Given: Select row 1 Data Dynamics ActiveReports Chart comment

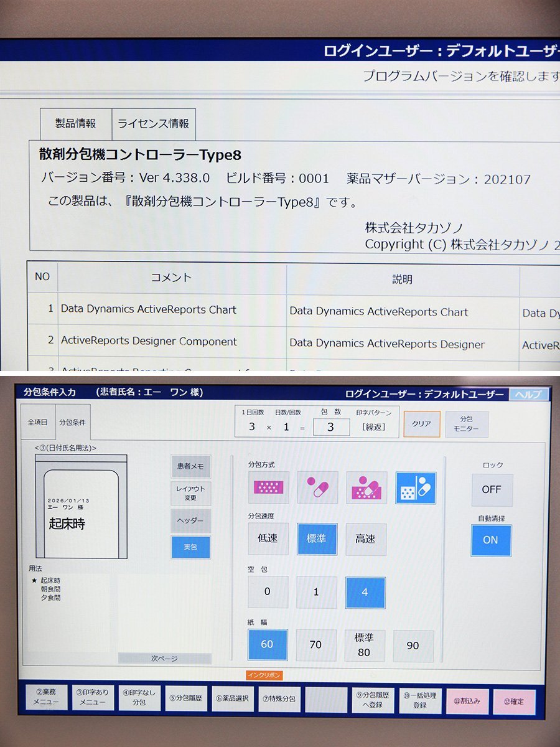Looking at the screenshot, I should coord(172,309).
